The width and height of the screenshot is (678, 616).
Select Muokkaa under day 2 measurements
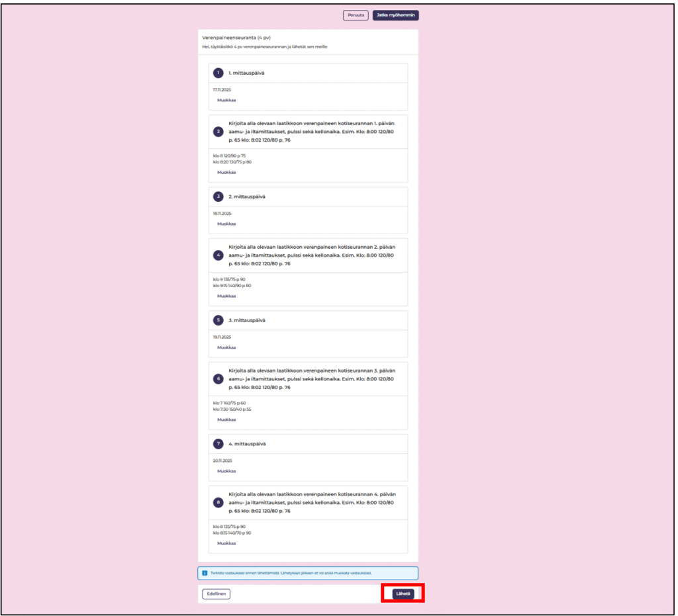click(226, 296)
